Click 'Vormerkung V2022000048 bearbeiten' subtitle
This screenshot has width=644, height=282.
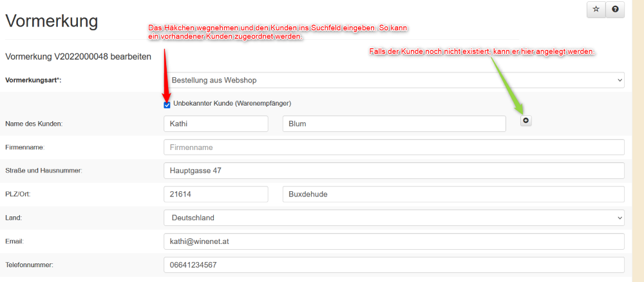point(78,57)
